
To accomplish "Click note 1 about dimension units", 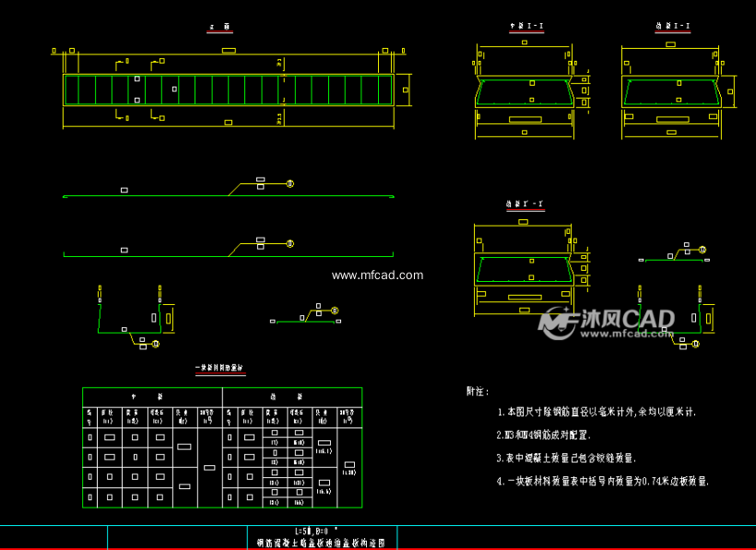I will click(x=597, y=412).
